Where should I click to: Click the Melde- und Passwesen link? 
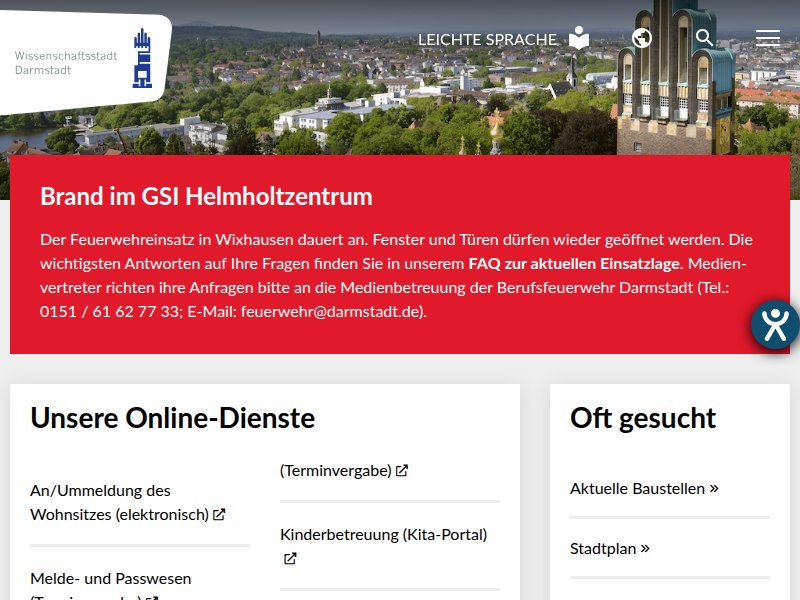(111, 579)
